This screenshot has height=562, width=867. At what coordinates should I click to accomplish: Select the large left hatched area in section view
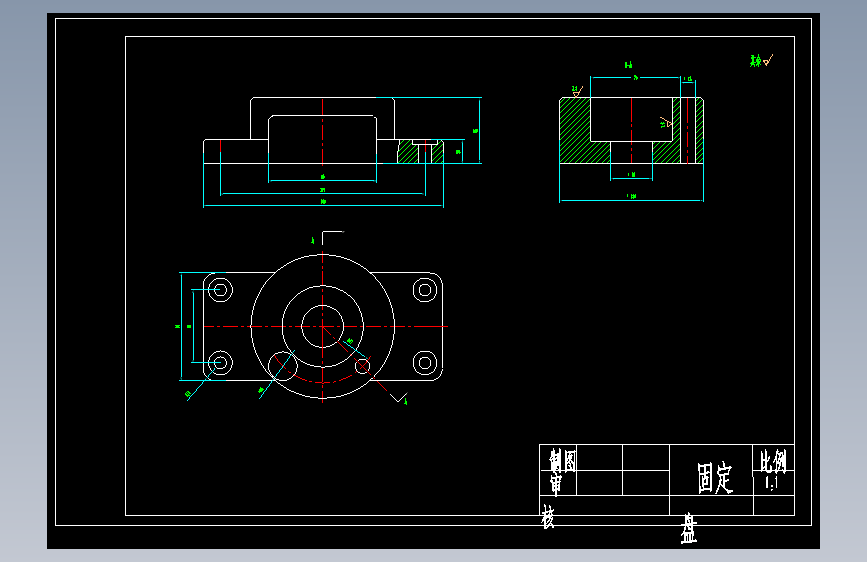576,131
